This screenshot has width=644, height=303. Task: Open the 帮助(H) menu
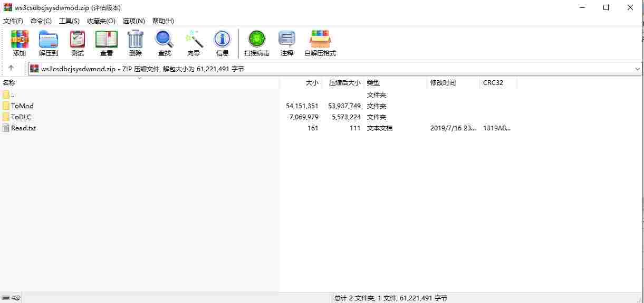[x=163, y=21]
